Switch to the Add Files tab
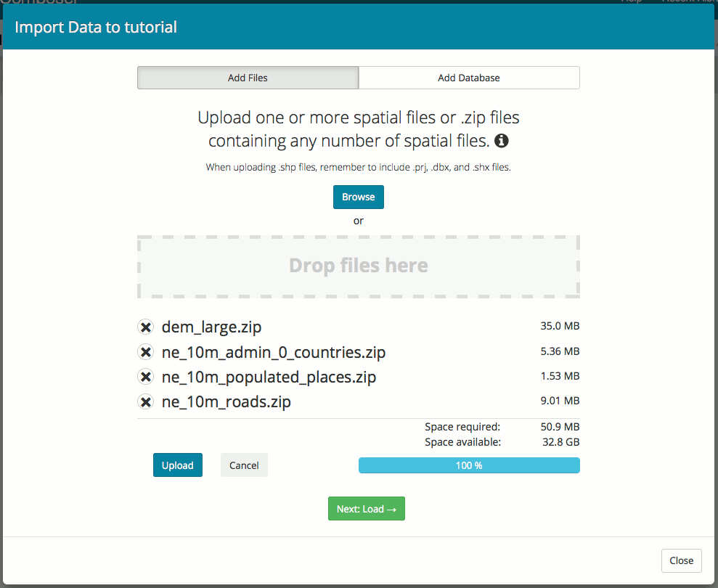Screen dimensions: 718x588 click(x=248, y=78)
